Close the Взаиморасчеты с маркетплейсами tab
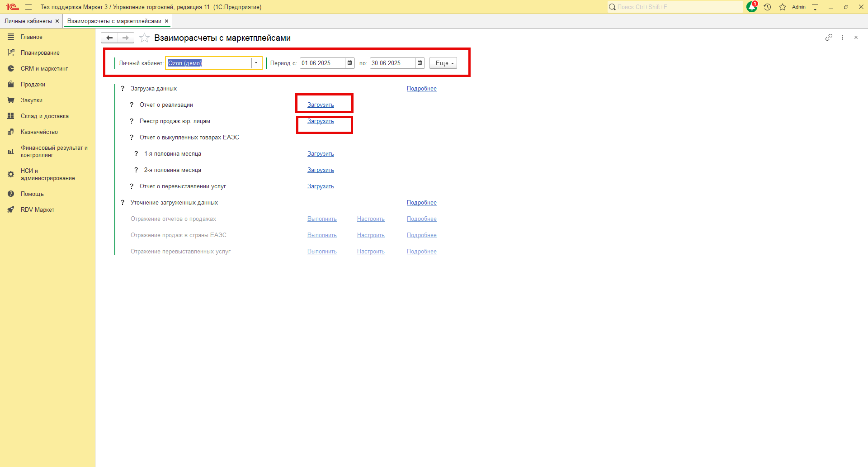 [167, 21]
